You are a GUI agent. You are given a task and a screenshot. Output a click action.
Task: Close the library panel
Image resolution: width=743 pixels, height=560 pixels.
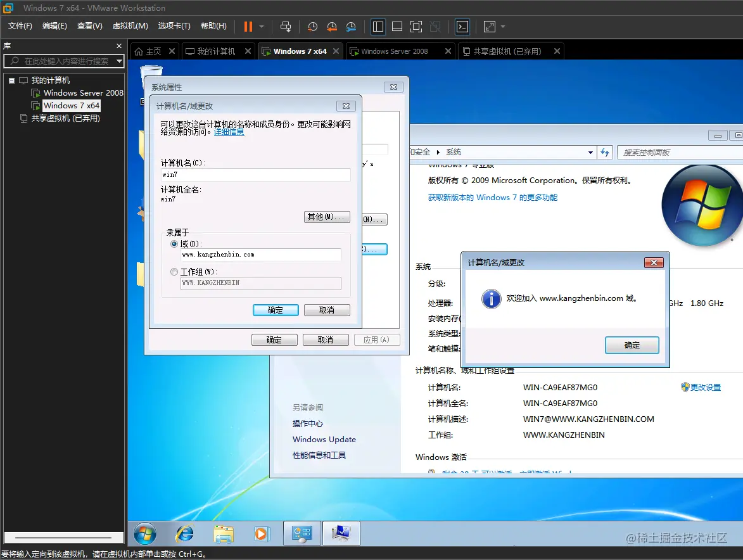pos(119,46)
